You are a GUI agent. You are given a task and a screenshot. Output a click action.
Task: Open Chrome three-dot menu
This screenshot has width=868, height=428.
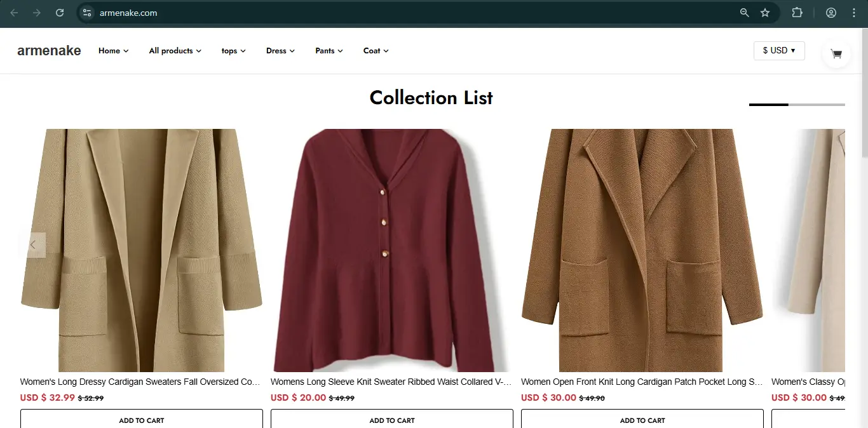tap(853, 13)
